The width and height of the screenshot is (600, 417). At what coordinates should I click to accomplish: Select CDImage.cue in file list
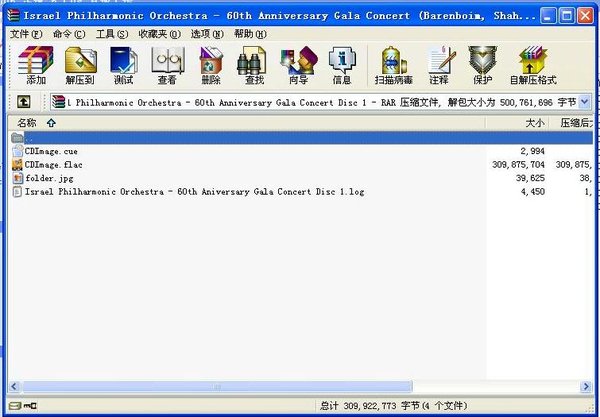click(51, 151)
